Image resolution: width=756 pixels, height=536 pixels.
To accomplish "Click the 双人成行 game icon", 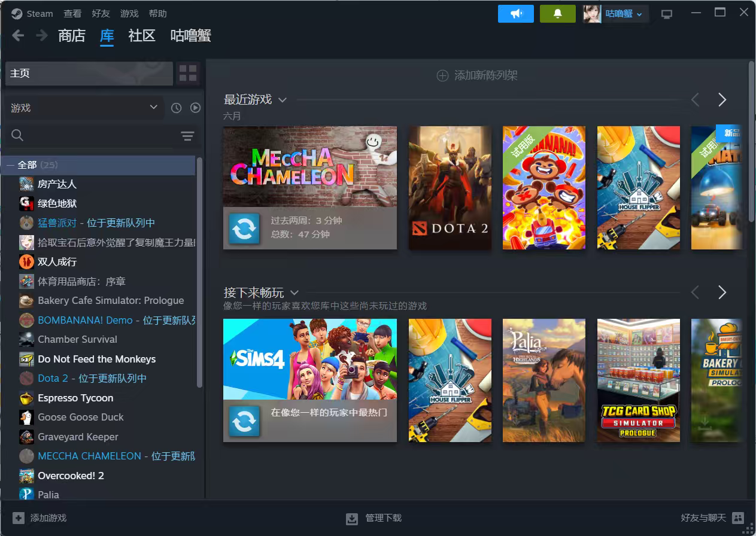I will (x=26, y=262).
